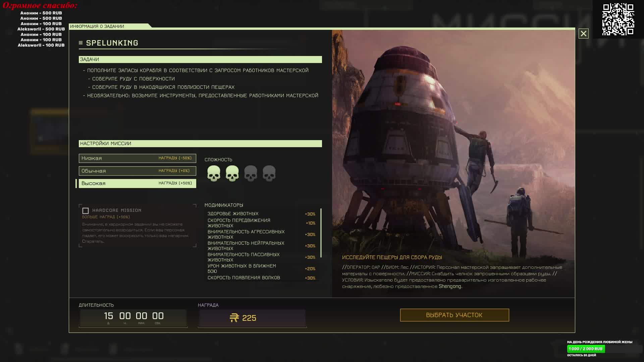Enable the Hardcore Mission checkbox
This screenshot has height=362, width=644.
point(86,211)
